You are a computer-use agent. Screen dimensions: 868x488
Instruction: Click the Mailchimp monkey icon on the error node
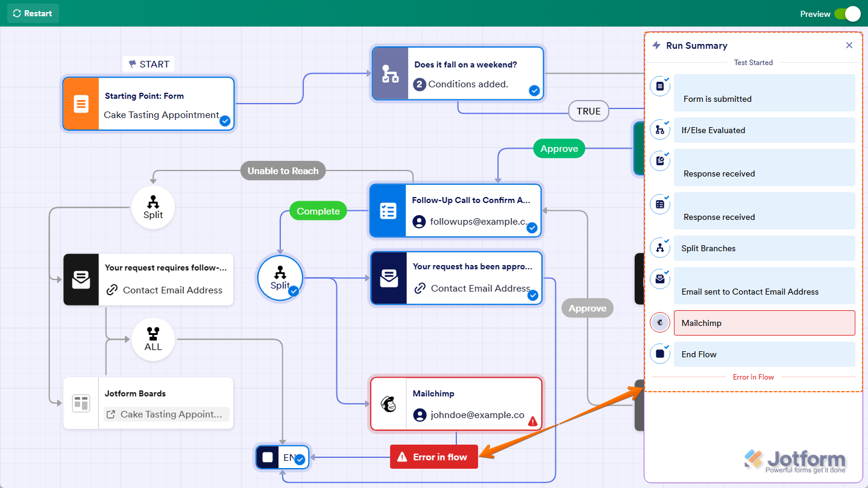pyautogui.click(x=389, y=404)
